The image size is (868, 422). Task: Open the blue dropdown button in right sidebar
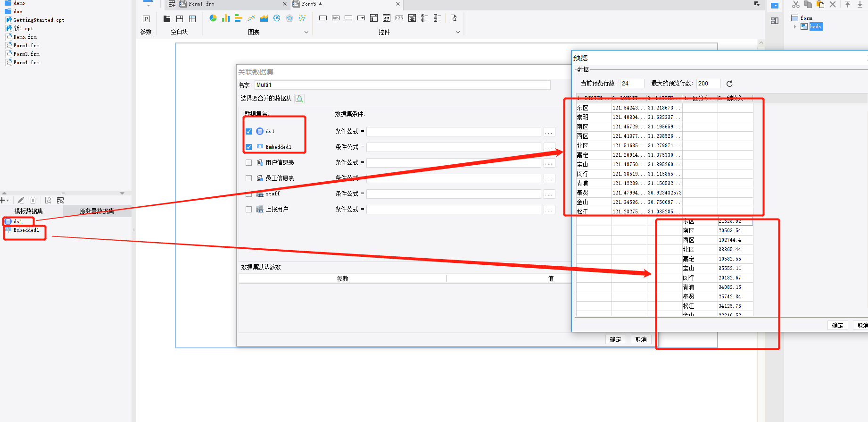tap(775, 6)
